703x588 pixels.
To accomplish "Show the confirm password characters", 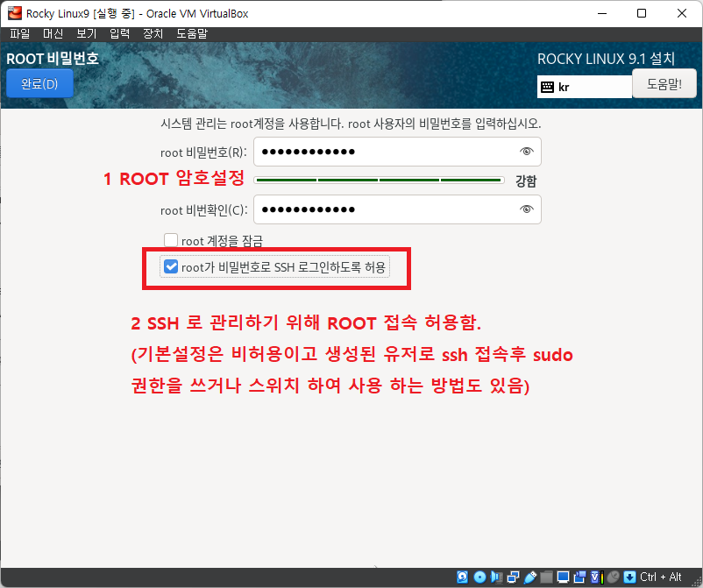I will tap(526, 209).
